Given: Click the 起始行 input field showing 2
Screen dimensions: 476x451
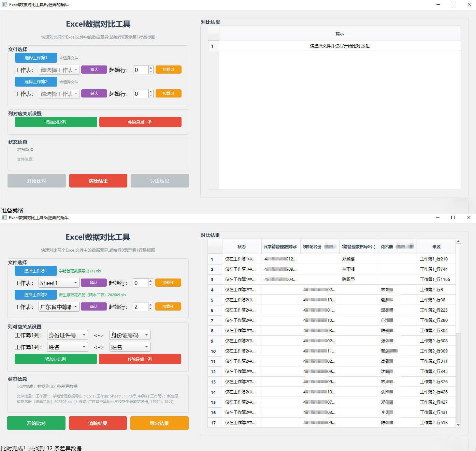Looking at the screenshot, I should pos(141,306).
